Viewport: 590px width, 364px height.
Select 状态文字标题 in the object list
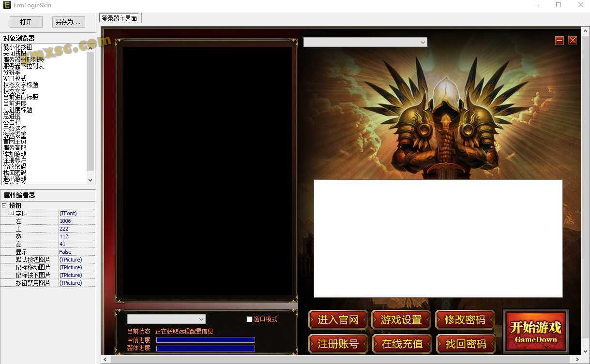click(x=20, y=85)
